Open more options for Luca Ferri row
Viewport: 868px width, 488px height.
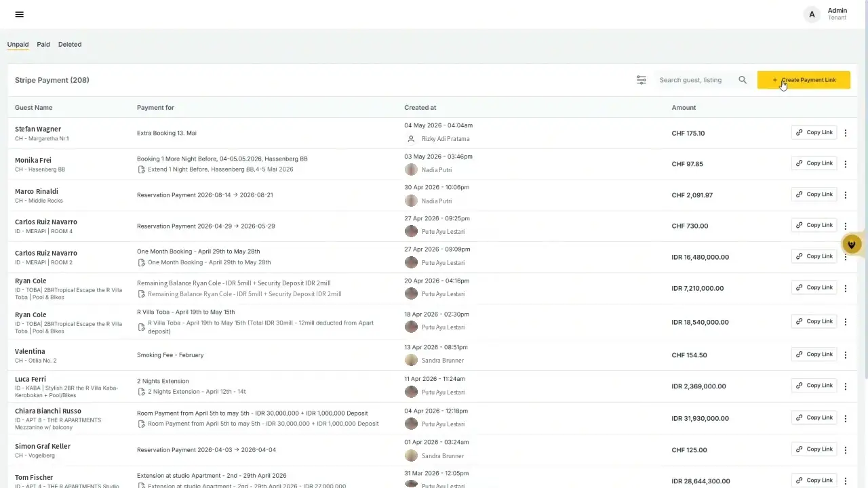pos(845,386)
